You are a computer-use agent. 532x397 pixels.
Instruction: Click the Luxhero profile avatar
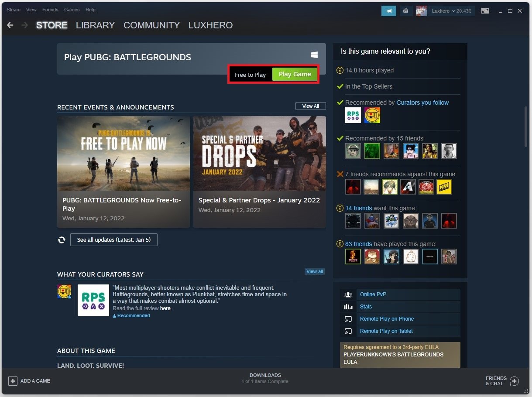click(421, 11)
